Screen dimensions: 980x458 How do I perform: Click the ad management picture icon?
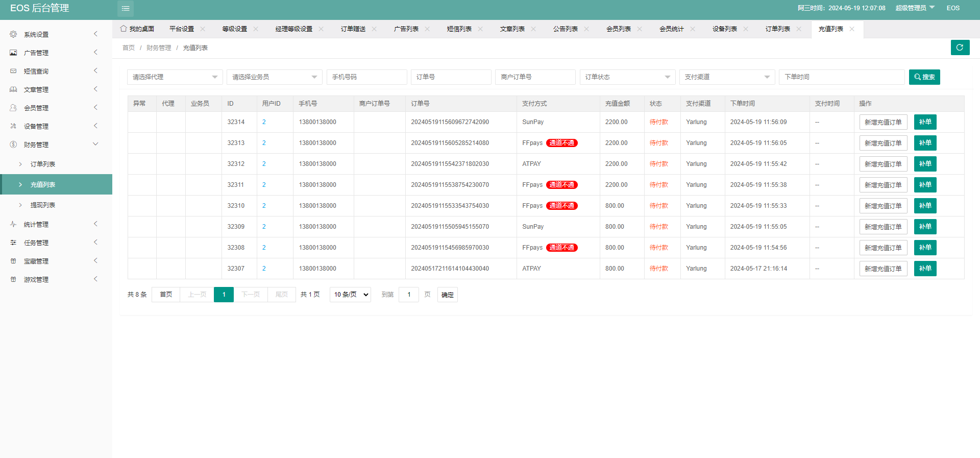13,53
